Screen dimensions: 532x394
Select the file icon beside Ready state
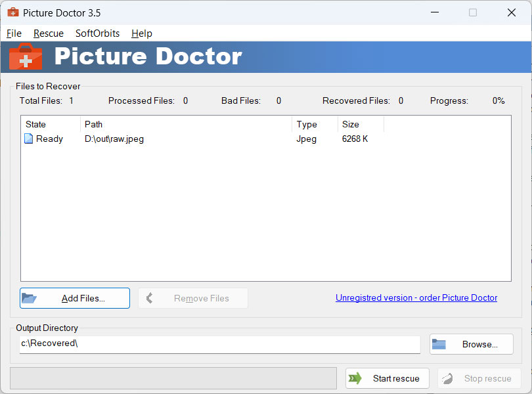coord(29,139)
